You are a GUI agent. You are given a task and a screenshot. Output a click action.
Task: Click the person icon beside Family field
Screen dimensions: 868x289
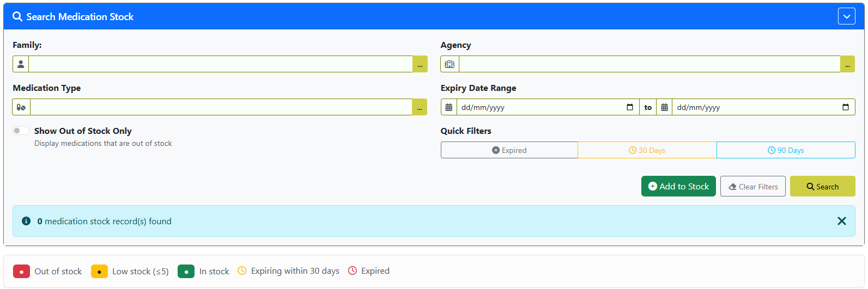point(21,64)
